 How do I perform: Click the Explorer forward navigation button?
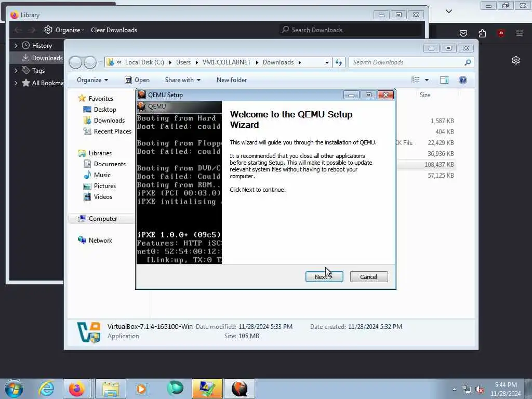90,62
